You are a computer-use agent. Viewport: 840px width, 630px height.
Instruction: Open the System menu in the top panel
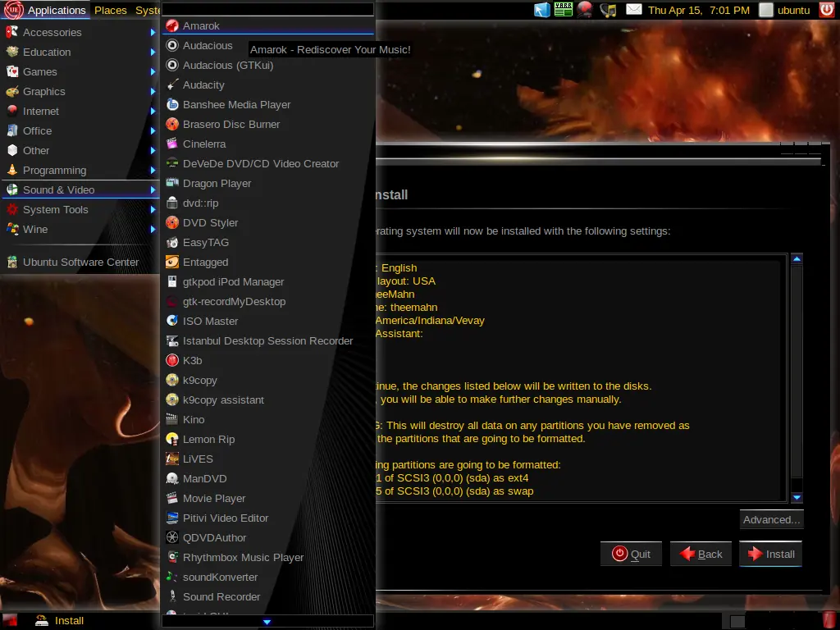148,10
